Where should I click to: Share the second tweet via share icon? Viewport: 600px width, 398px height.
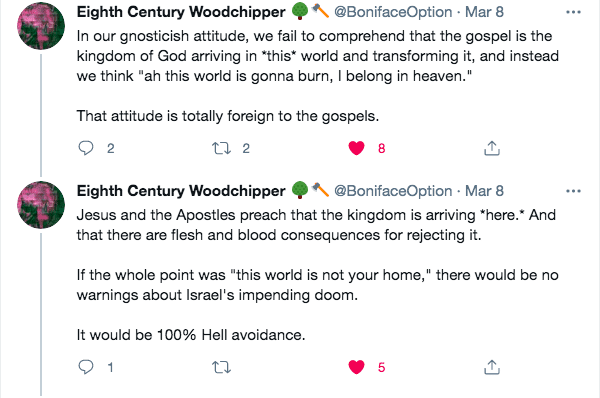coord(492,367)
